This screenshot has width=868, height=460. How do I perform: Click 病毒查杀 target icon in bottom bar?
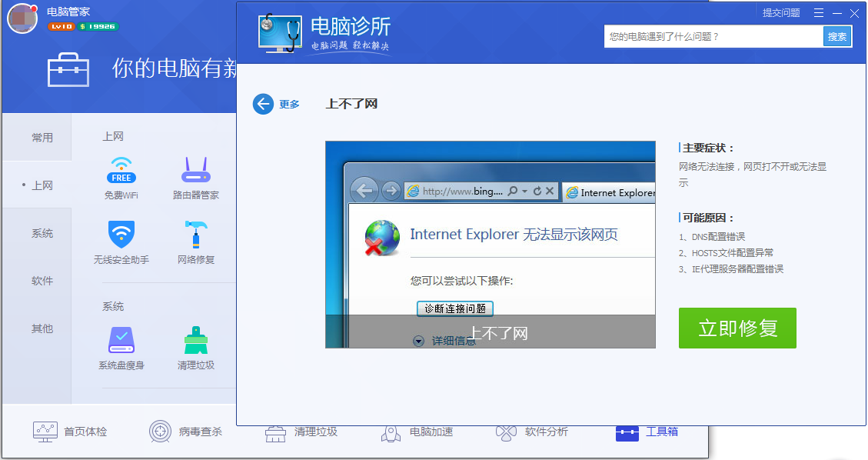tap(160, 432)
